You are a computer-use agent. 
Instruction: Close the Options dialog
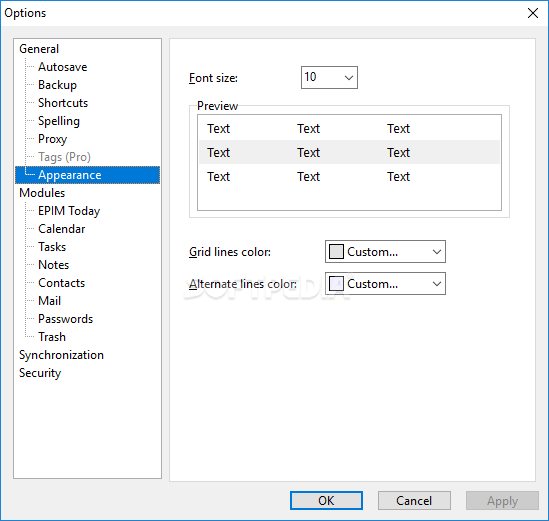tap(533, 13)
